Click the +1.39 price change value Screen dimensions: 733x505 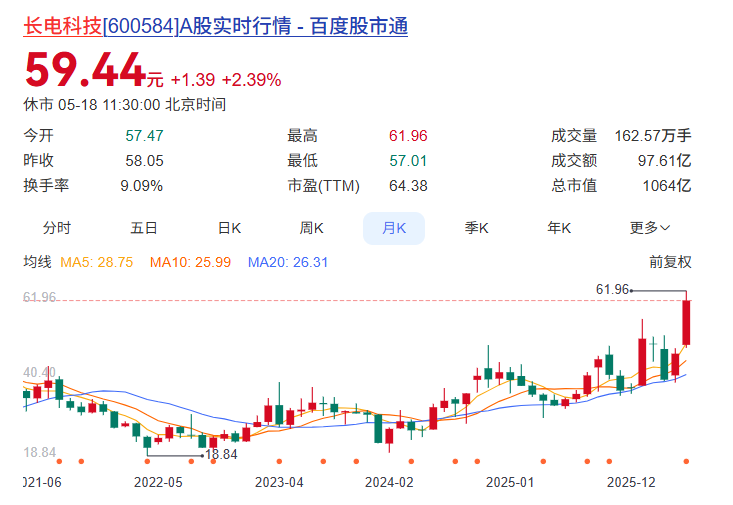[x=193, y=80]
